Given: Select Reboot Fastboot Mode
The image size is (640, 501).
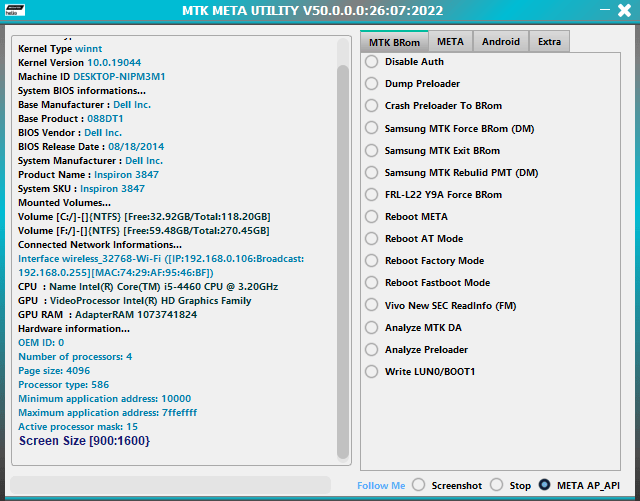Looking at the screenshot, I should [427, 283].
